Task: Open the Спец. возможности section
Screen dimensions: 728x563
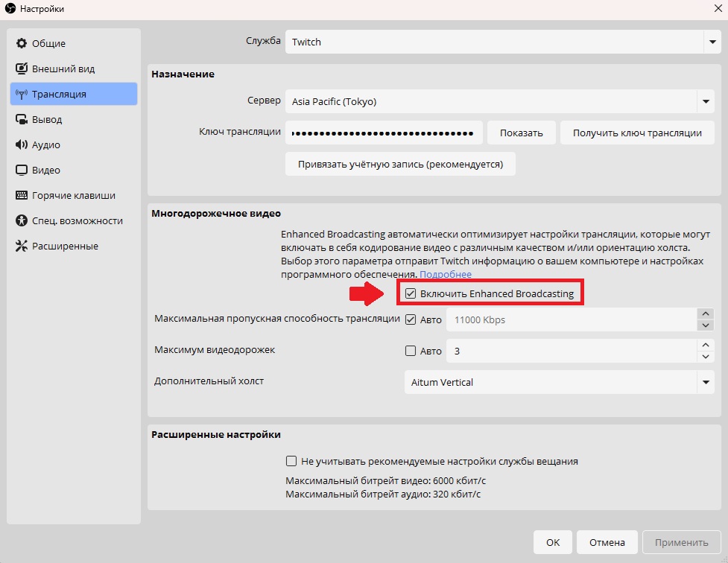Action: pyautogui.click(x=74, y=220)
